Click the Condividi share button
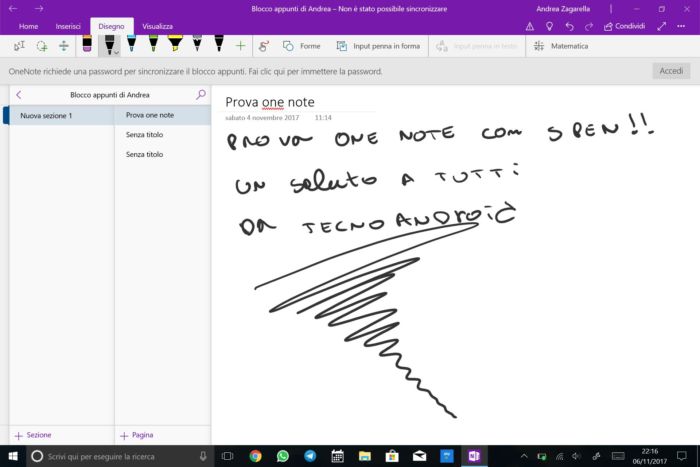700x467 pixels. click(624, 26)
